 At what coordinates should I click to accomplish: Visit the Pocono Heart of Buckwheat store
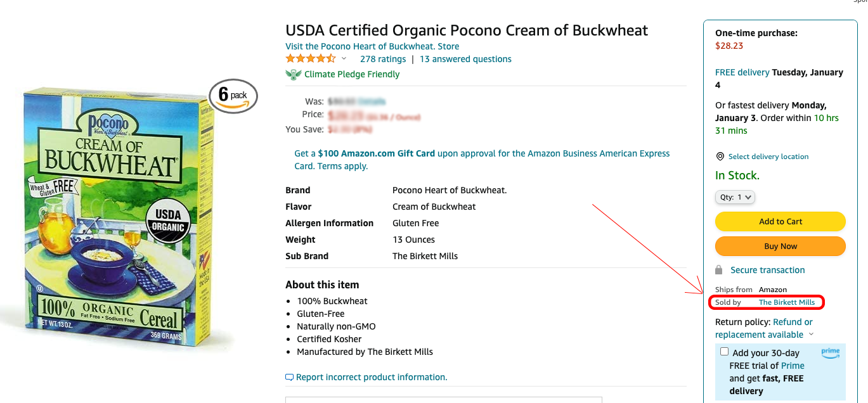pyautogui.click(x=372, y=46)
